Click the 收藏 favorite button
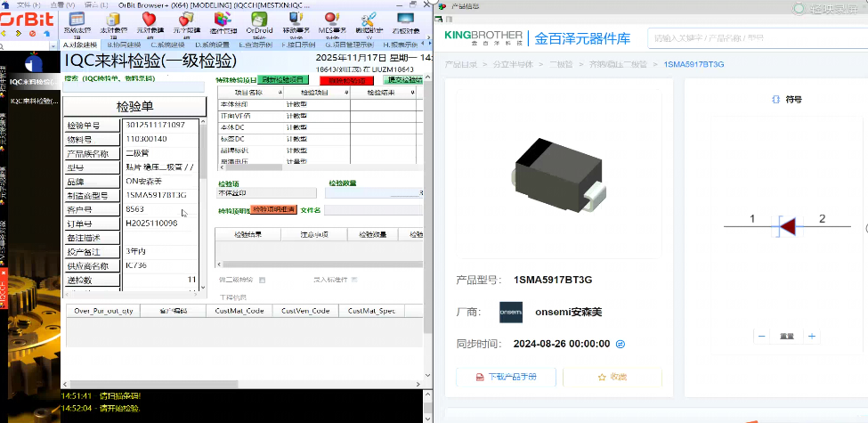 point(612,377)
